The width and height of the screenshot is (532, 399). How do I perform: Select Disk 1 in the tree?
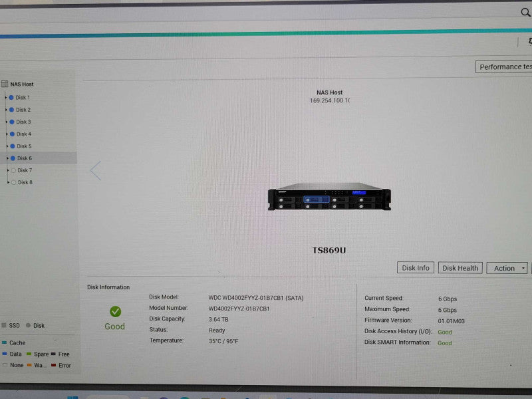[23, 97]
